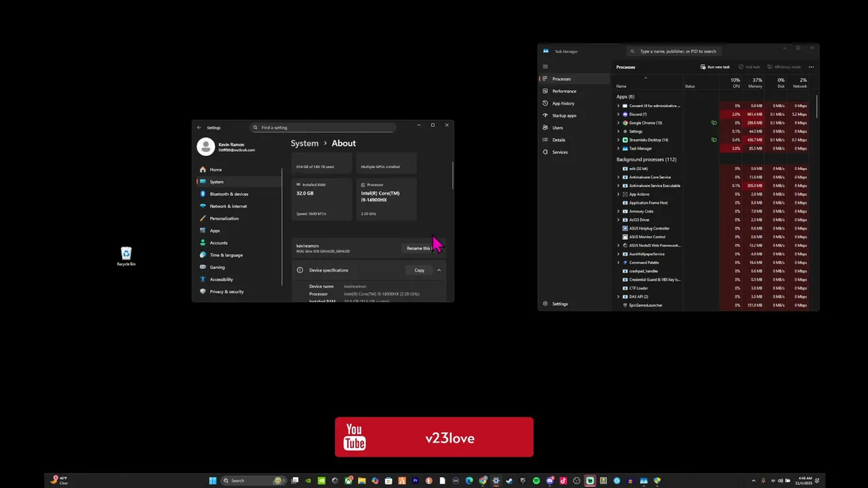Click Efficiency mode in Task Manager

tap(784, 67)
